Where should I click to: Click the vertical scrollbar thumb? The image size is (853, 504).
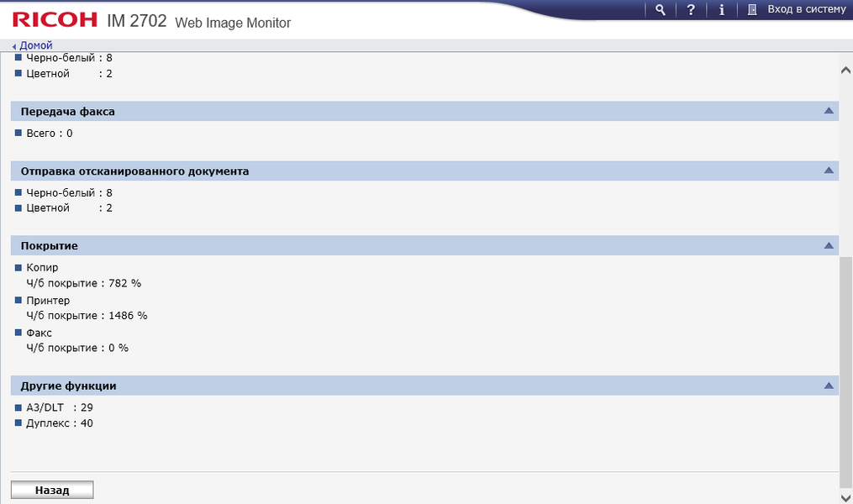pos(845,370)
